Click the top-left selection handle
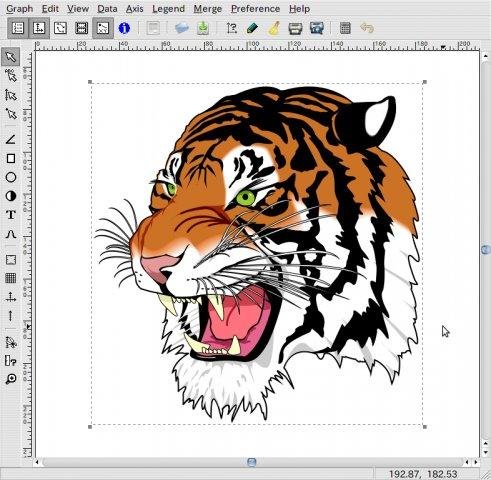This screenshot has height=480, width=491. [x=90, y=82]
